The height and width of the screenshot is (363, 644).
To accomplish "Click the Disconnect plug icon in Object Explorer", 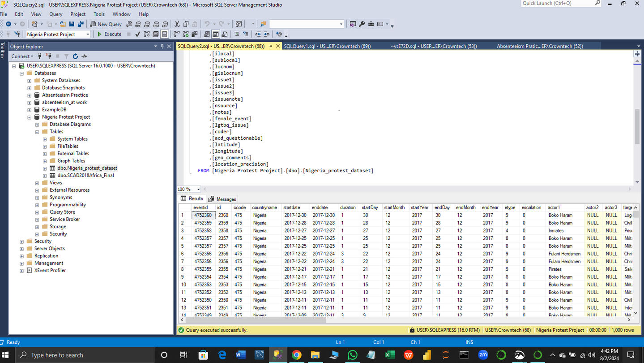I will (x=49, y=56).
